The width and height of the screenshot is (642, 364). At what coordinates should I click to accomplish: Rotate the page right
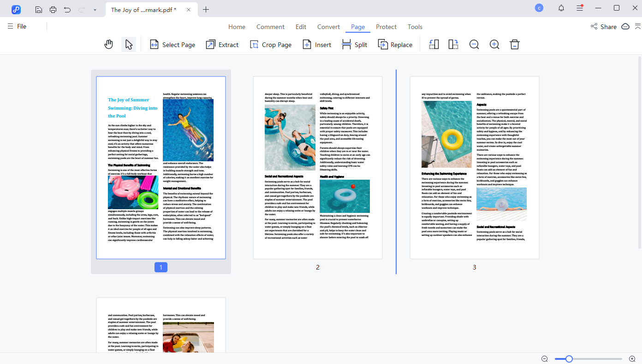click(453, 44)
